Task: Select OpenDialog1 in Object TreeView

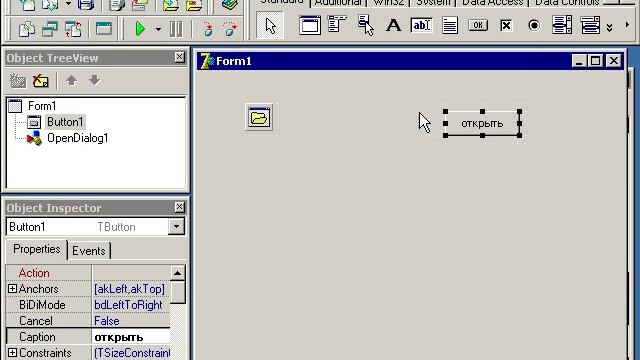Action: coord(78,138)
